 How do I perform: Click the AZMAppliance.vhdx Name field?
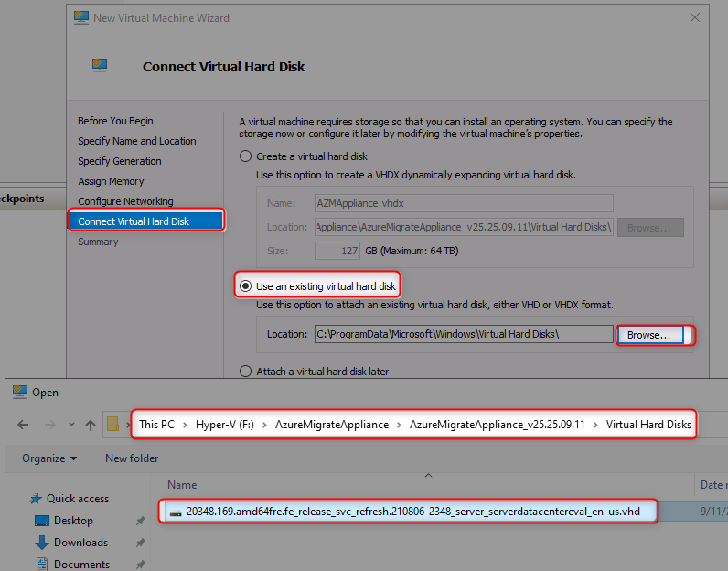pos(464,203)
